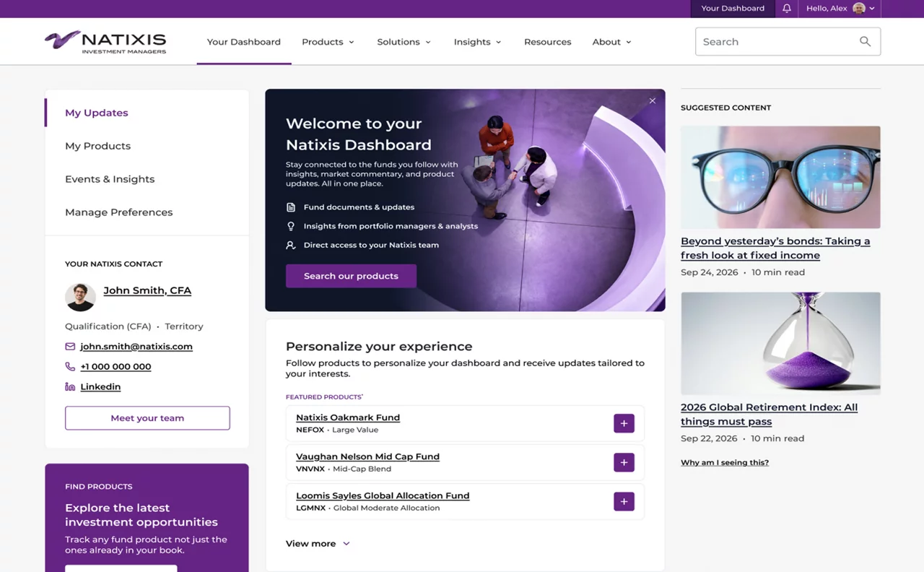Follow Natixis Oakmark Fund with plus button
924x572 pixels.
pos(624,423)
